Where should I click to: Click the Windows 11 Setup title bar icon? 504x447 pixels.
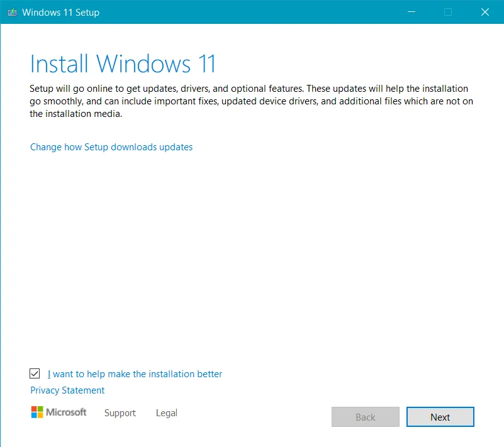point(12,12)
